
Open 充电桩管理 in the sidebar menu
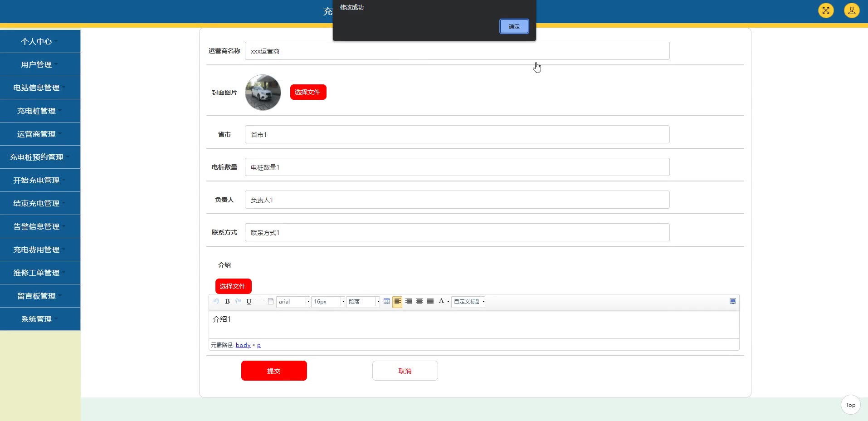pyautogui.click(x=37, y=111)
